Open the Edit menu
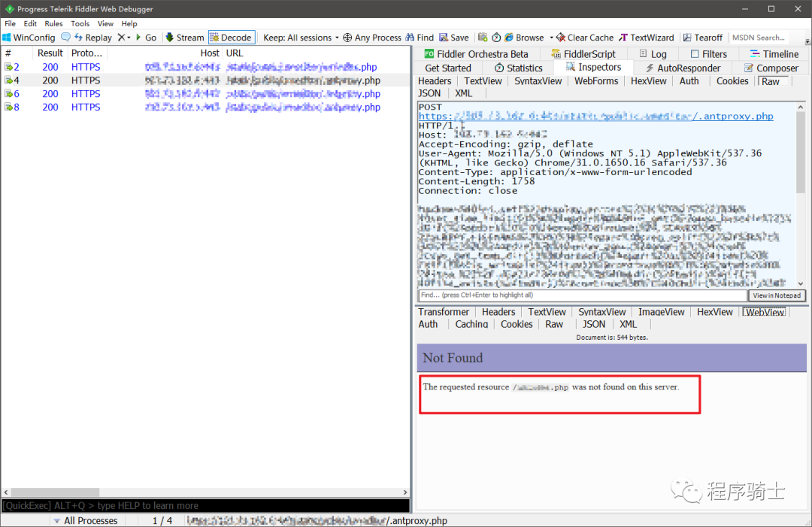Viewport: 812px width, 527px height. pyautogui.click(x=30, y=23)
